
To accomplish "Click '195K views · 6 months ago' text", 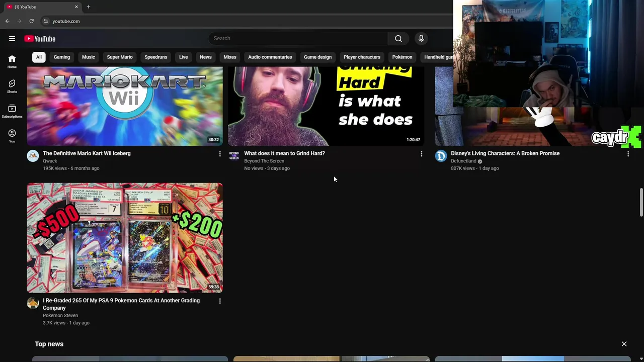I will 71,168.
